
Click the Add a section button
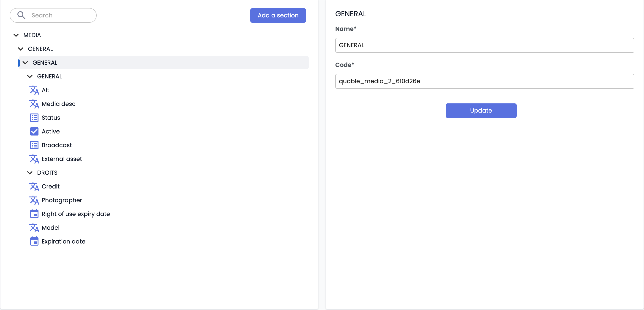pos(278,16)
